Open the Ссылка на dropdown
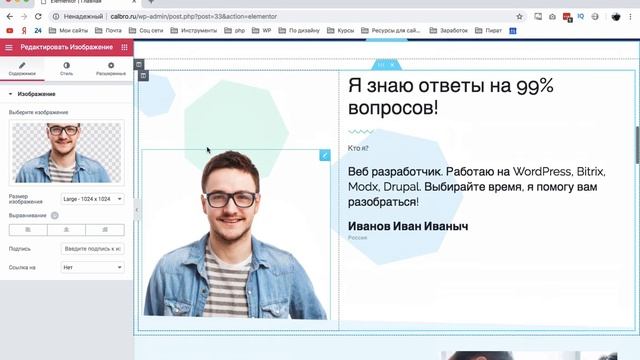 (92, 267)
